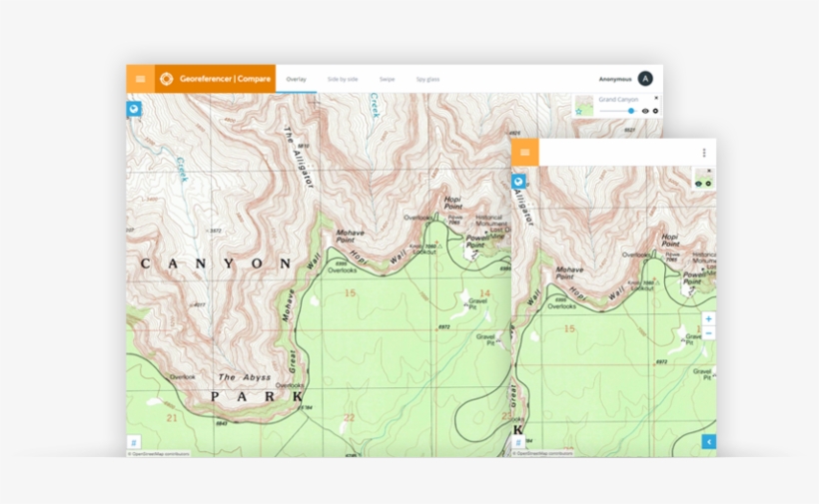
Task: Open the user avatar A menu
Action: pyautogui.click(x=645, y=79)
